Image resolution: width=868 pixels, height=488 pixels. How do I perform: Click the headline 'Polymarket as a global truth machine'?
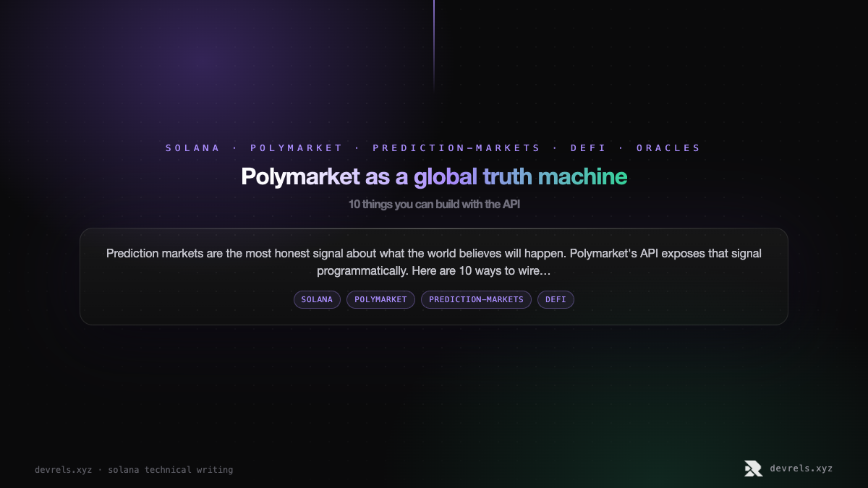pyautogui.click(x=434, y=176)
